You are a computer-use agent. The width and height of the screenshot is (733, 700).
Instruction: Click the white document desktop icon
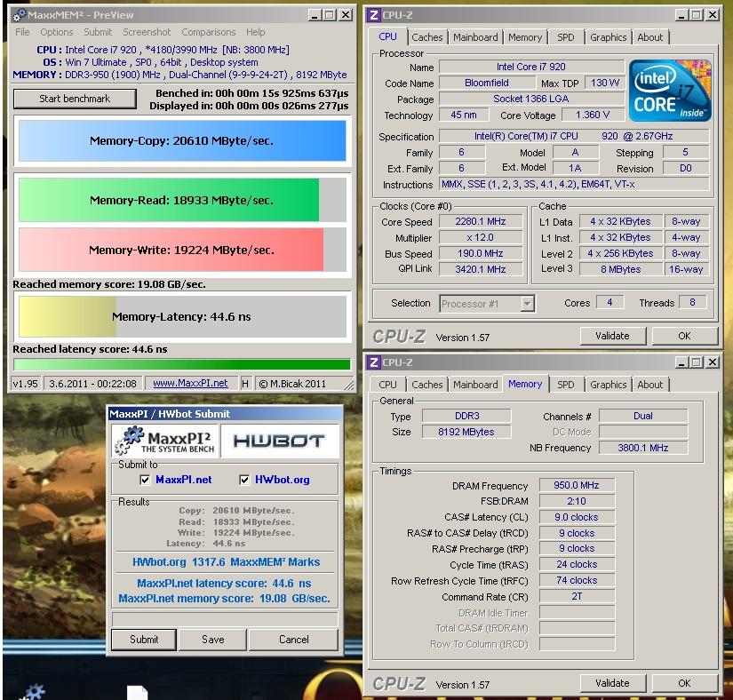point(137,693)
